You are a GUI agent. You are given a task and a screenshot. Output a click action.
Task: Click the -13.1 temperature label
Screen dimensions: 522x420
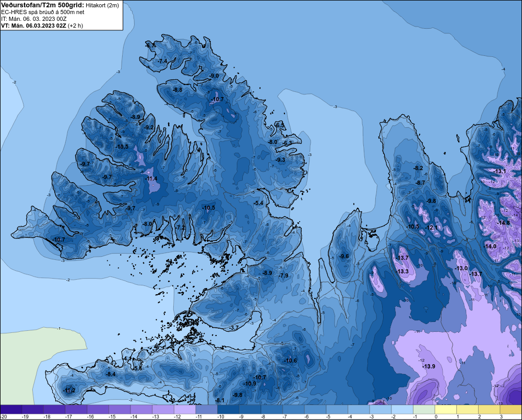(500, 172)
